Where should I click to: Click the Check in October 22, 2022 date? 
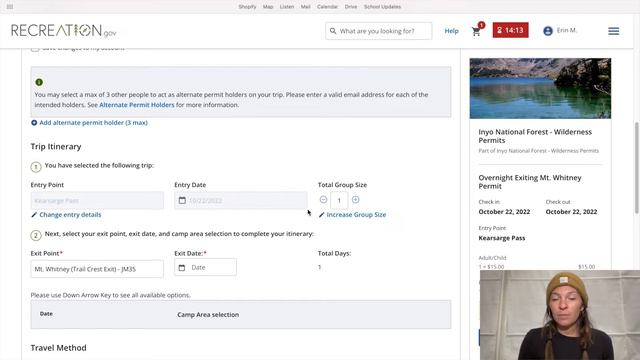(504, 211)
